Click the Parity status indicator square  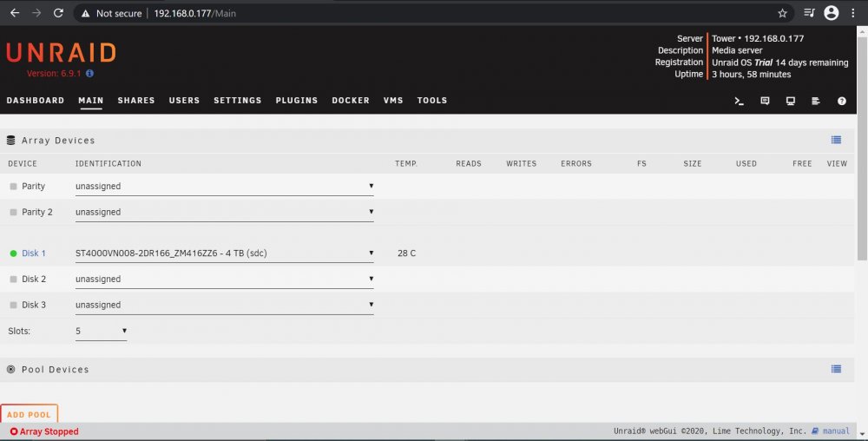13,187
